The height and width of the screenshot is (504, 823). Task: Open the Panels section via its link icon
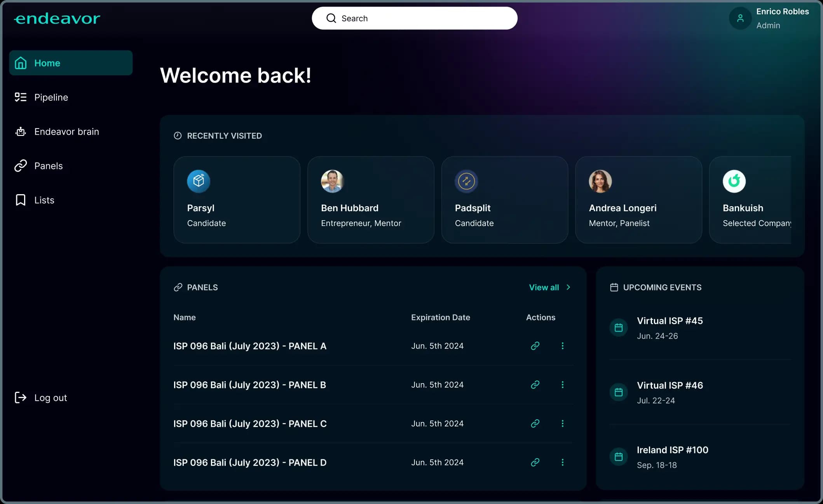(21, 165)
